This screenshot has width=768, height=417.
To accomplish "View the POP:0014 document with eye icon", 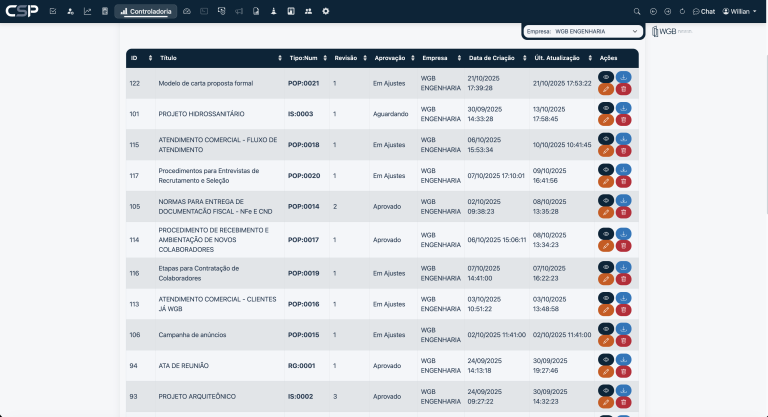I will pyautogui.click(x=606, y=200).
